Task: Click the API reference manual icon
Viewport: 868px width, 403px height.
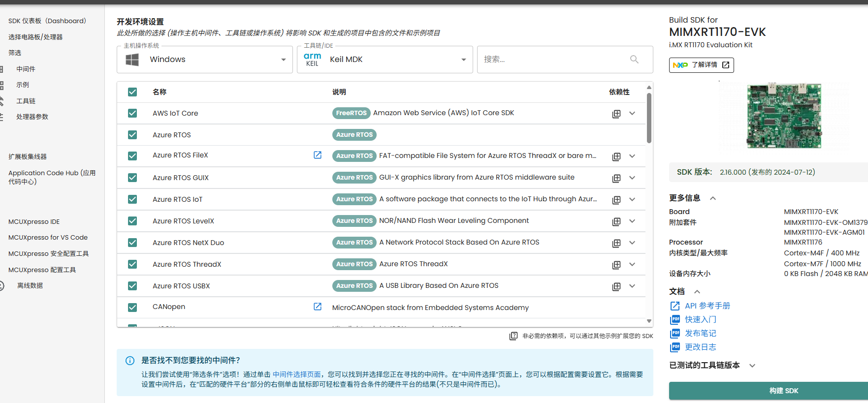Action: [675, 306]
